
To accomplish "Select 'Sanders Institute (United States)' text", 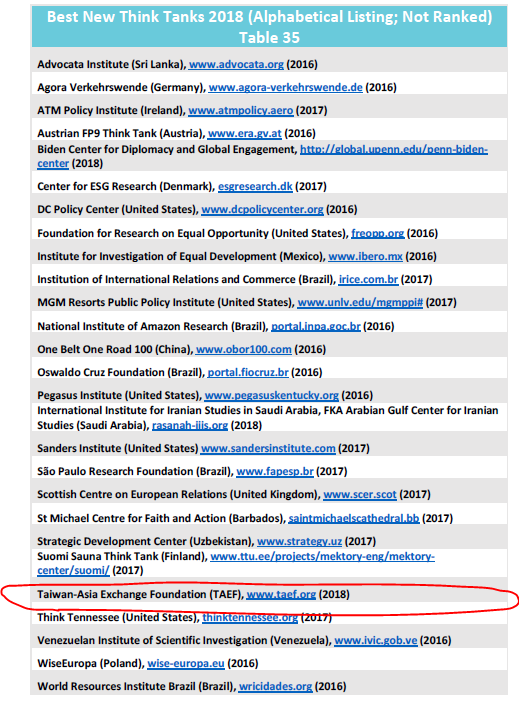I will [118, 448].
